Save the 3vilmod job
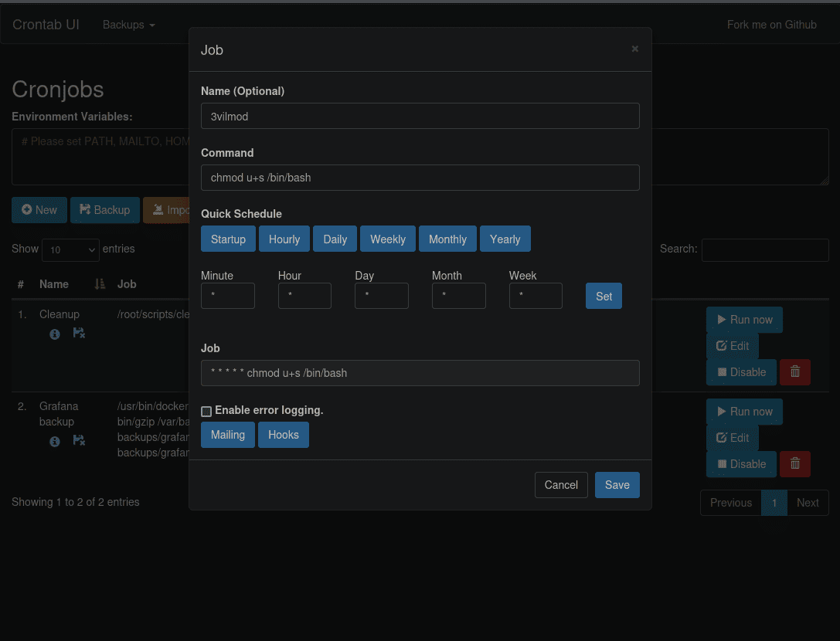Viewport: 840px width, 641px height. (617, 485)
